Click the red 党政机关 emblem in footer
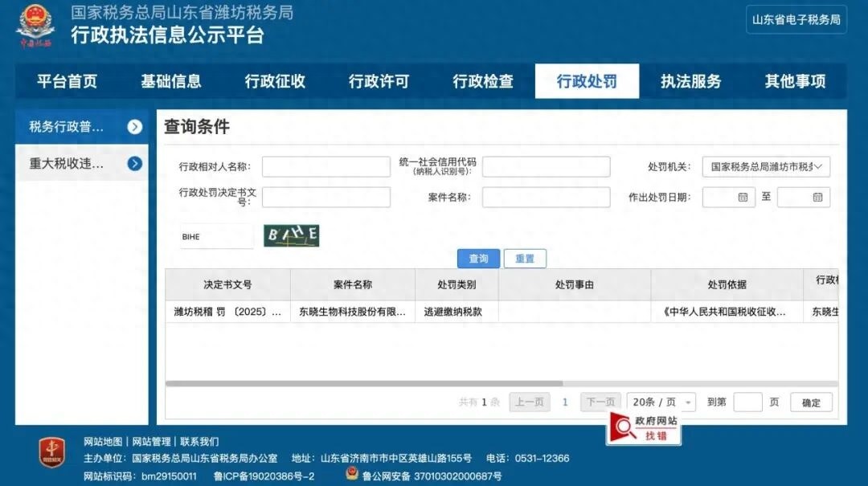 pyautogui.click(x=52, y=452)
